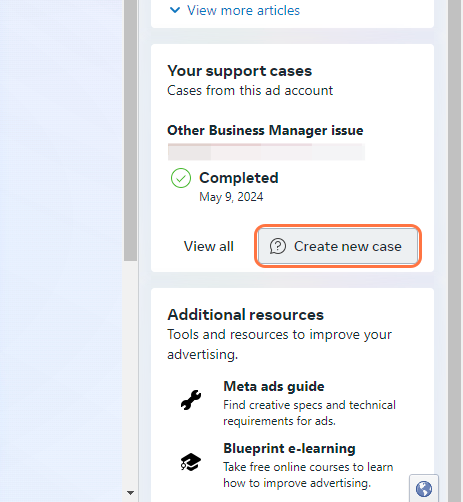Viewport: 463px width, 502px height.
Task: Click the Your support cases heading
Action: pos(239,71)
